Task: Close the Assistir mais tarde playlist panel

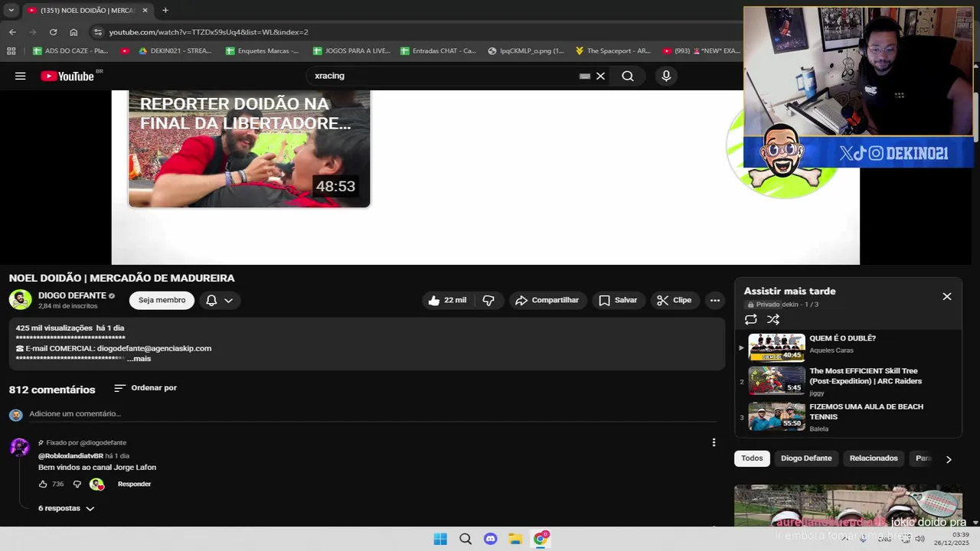Action: pyautogui.click(x=947, y=296)
